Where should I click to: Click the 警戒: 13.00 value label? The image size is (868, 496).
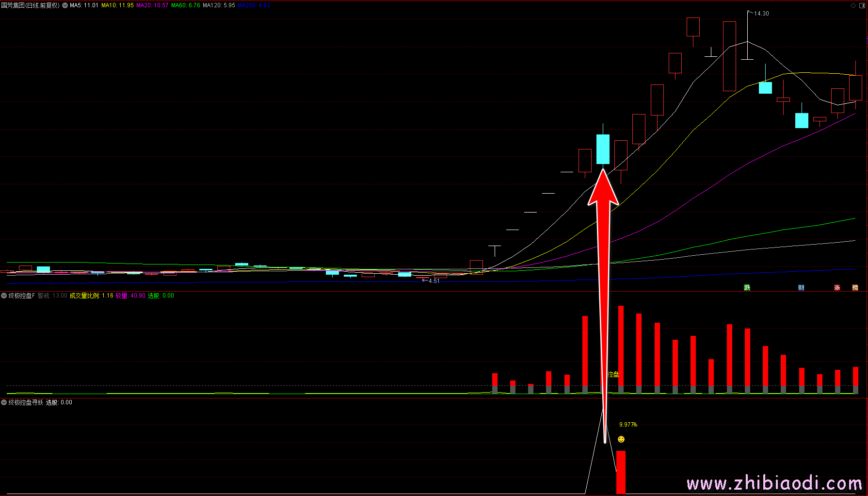pyautogui.click(x=52, y=296)
